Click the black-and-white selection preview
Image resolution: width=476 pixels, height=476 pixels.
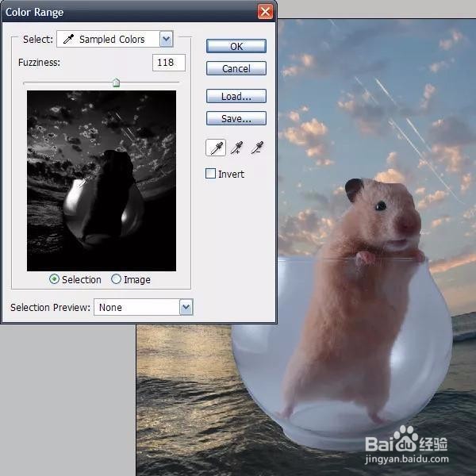[x=102, y=181]
